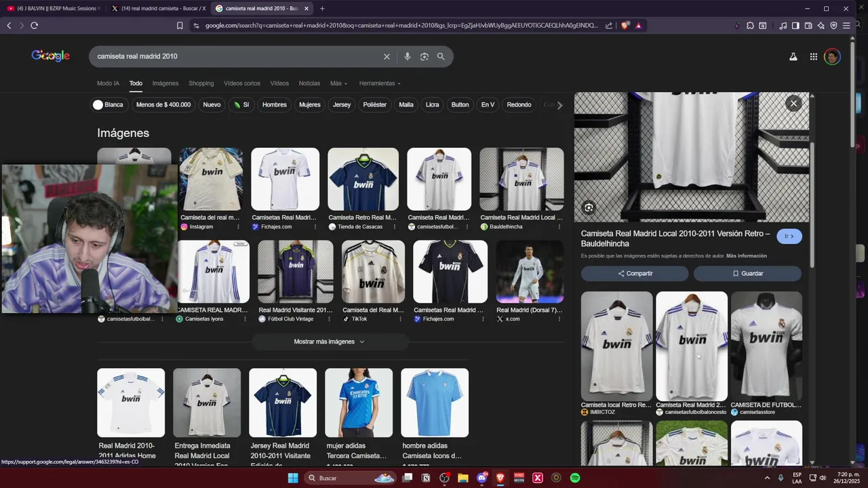Open Discord from the taskbar

(481, 478)
